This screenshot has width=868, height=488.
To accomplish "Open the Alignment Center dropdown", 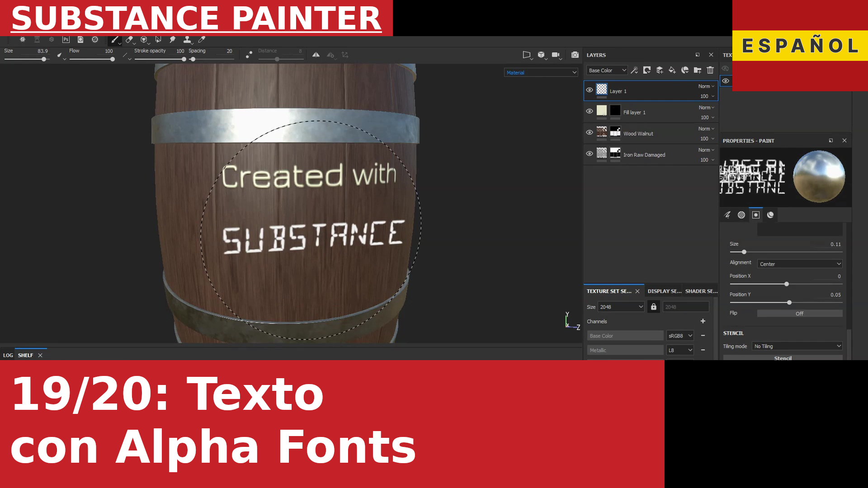I will [800, 264].
